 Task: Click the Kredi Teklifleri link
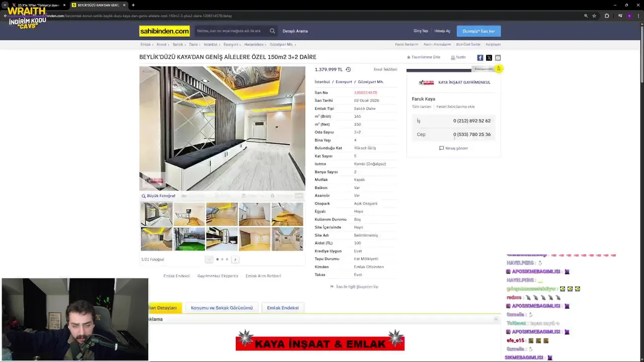tap(385, 69)
